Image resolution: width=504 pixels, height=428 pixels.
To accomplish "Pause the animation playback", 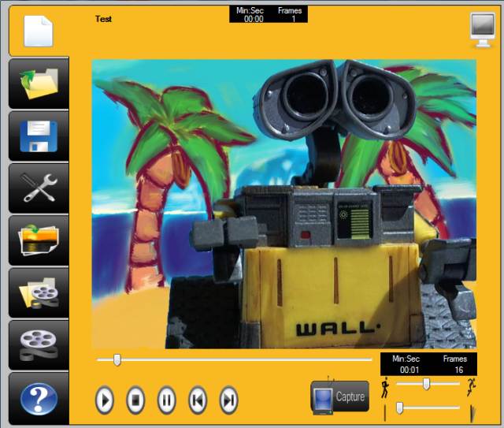I will pyautogui.click(x=166, y=400).
